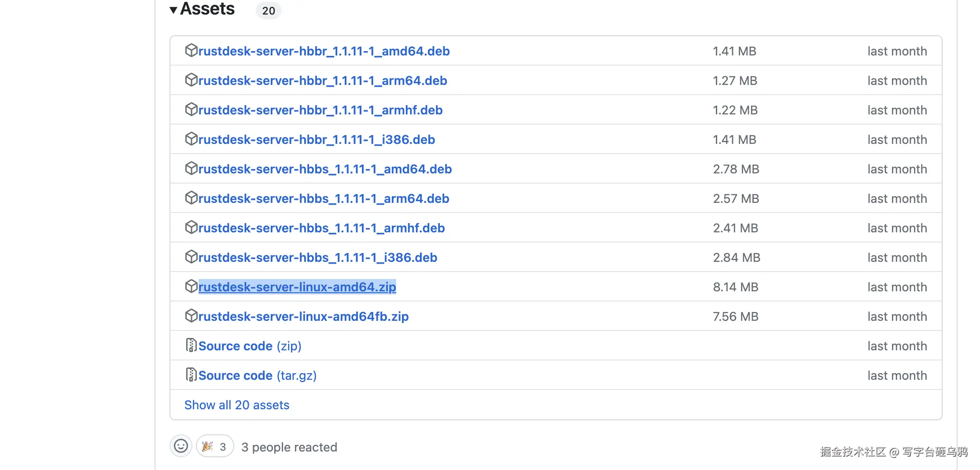Download rustdesk-server-hbbr_1.1.11-1_amd64.deb
The image size is (980, 470).
324,51
